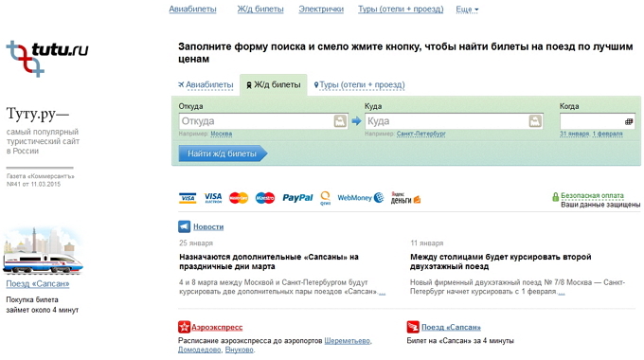Click the PayPal logo

(297, 198)
